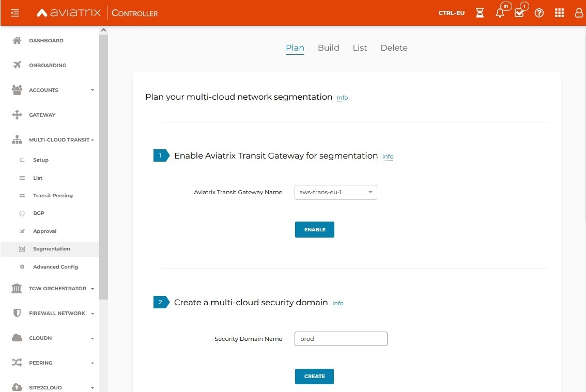Expand the Peering menu arrow

click(x=92, y=363)
